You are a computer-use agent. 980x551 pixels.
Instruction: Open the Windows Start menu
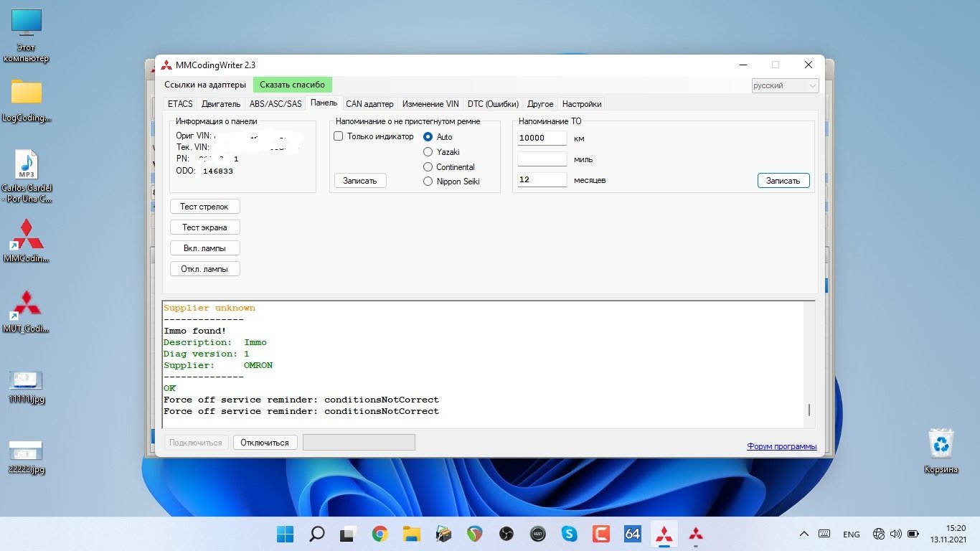coord(286,534)
